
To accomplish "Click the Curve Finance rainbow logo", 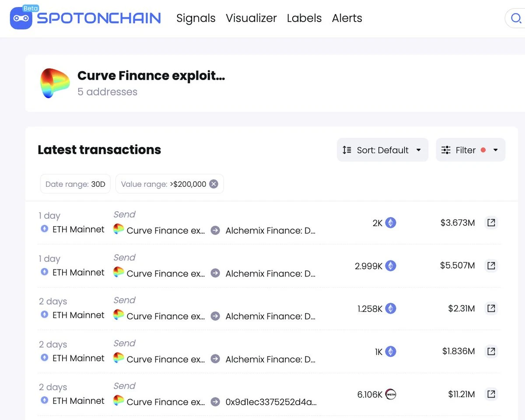I will pyautogui.click(x=55, y=83).
